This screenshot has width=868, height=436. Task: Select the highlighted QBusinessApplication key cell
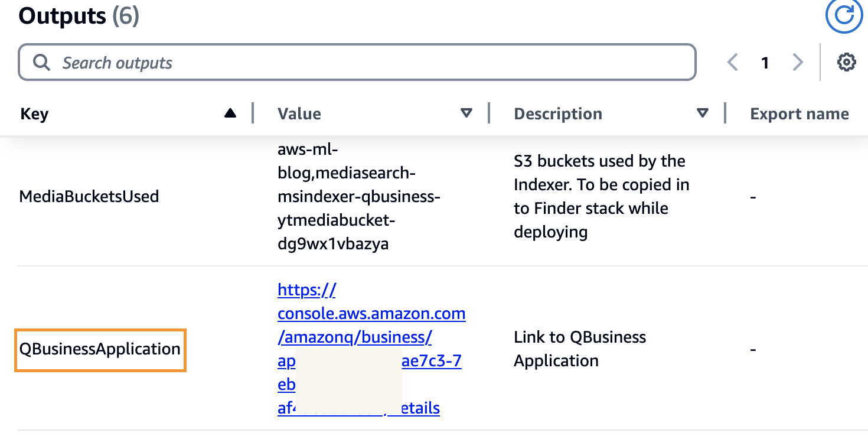click(100, 349)
